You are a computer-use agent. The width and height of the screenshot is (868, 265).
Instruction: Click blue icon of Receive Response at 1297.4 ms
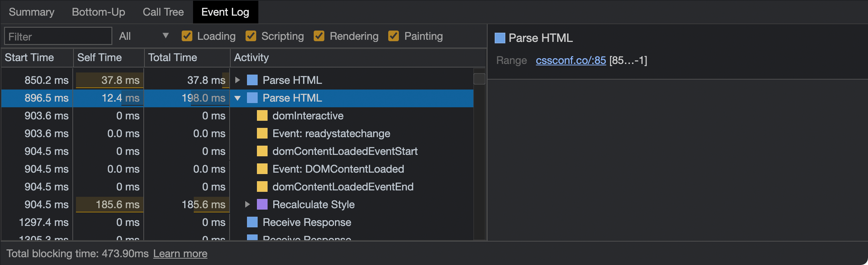(252, 222)
